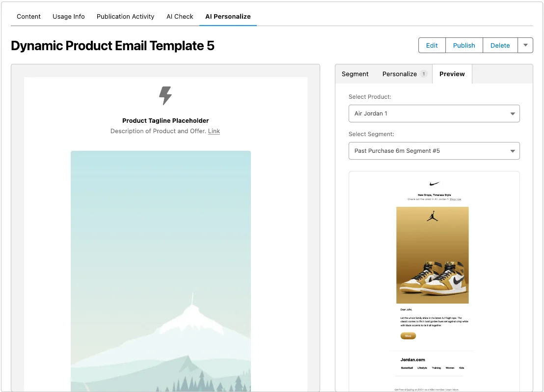This screenshot has height=392, width=544.
Task: Click Women in preview footer
Action: tap(450, 368)
